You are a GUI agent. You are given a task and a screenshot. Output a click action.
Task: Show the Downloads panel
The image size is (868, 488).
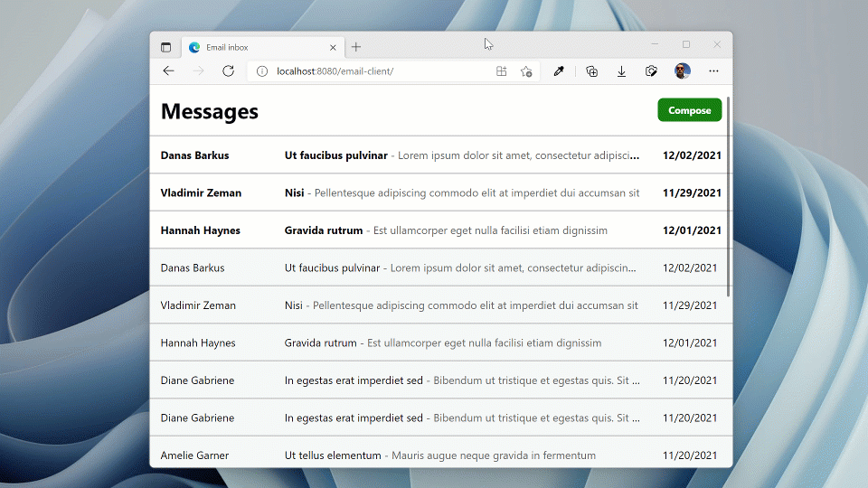coord(621,71)
